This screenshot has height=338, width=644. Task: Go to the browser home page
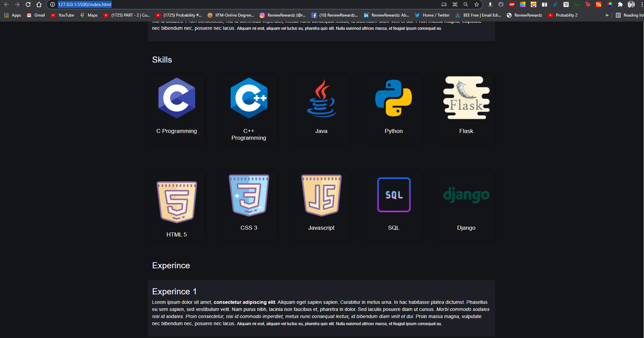pos(39,4)
